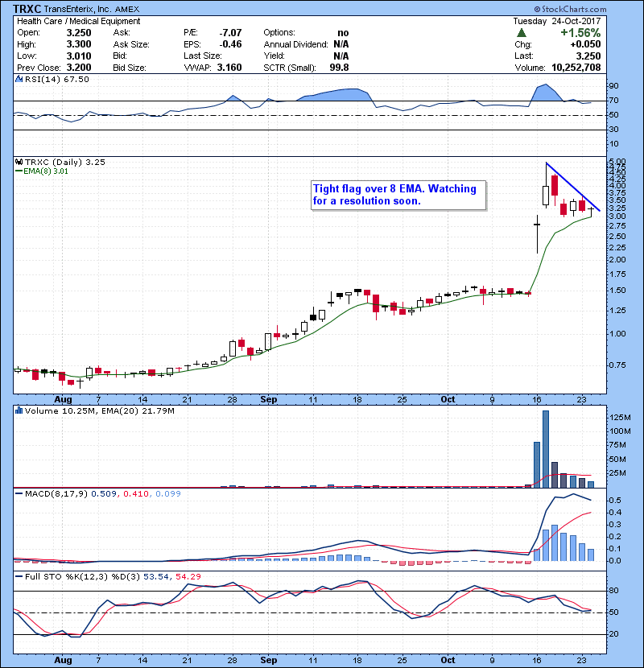Image resolution: width=644 pixels, height=668 pixels.
Task: Click the Health Care / Medical Equipment sector text
Action: pyautogui.click(x=78, y=21)
